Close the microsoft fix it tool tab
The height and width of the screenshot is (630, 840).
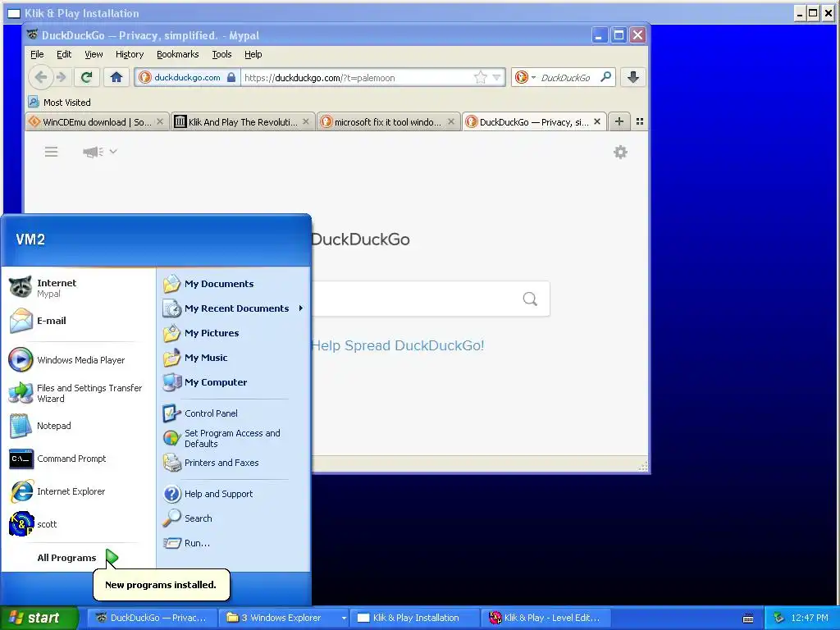pos(451,121)
